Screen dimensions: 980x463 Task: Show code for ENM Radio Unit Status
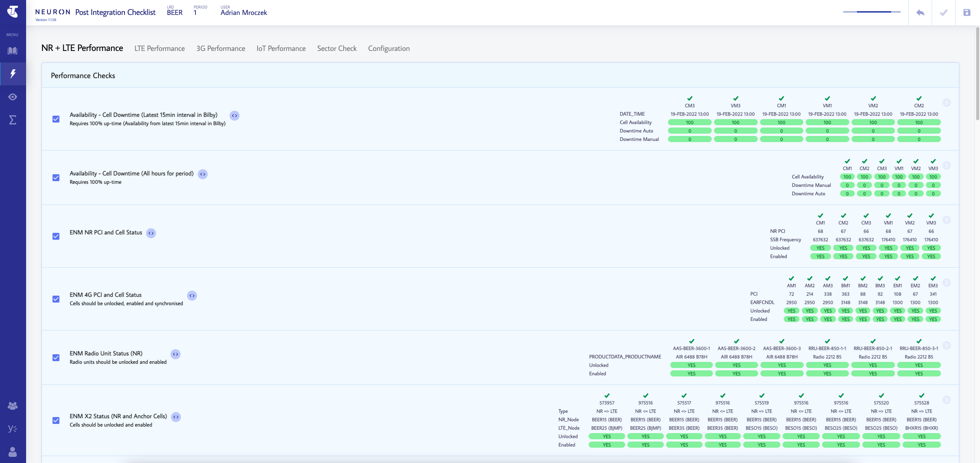pyautogui.click(x=176, y=354)
